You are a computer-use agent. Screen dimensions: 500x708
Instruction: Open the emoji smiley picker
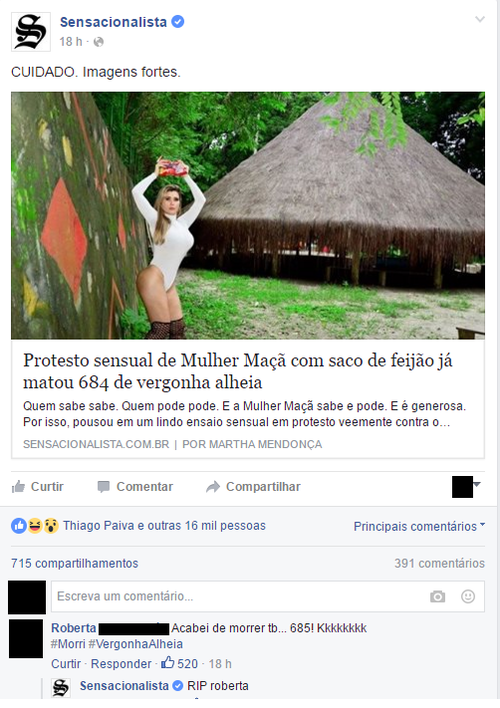(468, 596)
